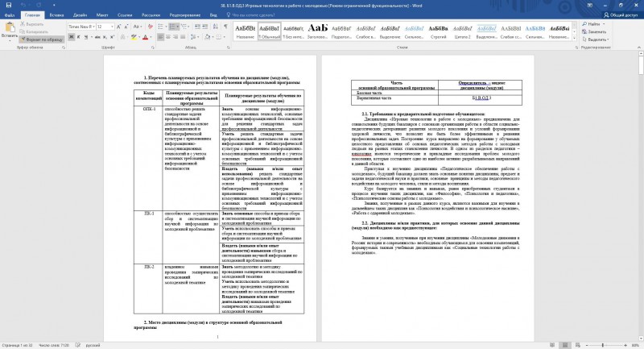Viewport: 644px width, 349px height.
Task: Apply the Строгий style
Action: (x=438, y=31)
